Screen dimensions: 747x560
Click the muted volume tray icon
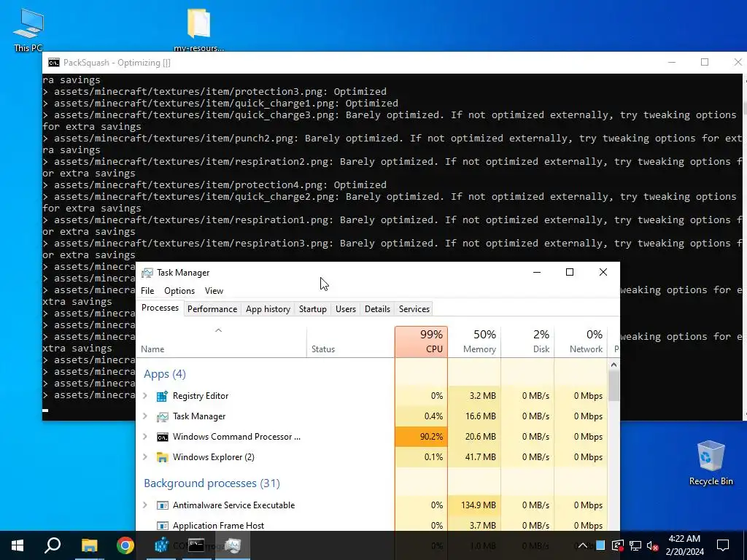pyautogui.click(x=653, y=545)
